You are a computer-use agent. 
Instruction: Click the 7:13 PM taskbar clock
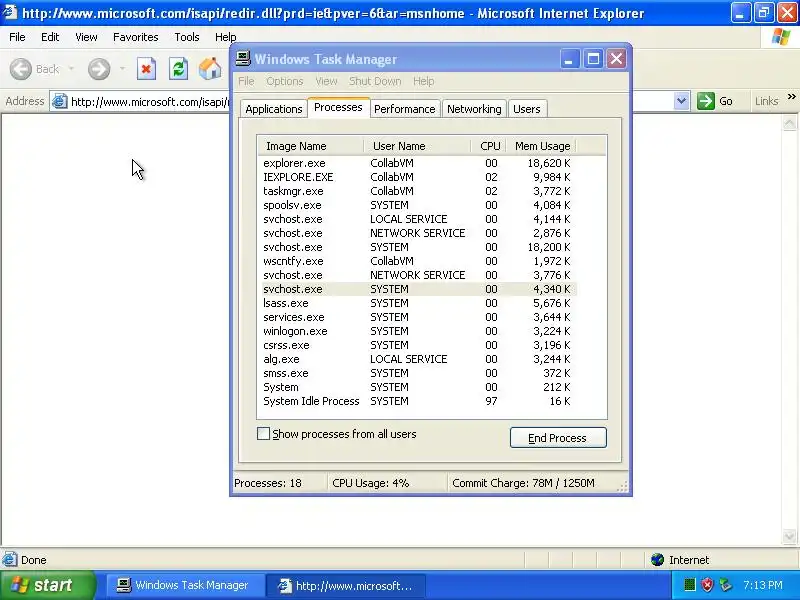tap(763, 585)
